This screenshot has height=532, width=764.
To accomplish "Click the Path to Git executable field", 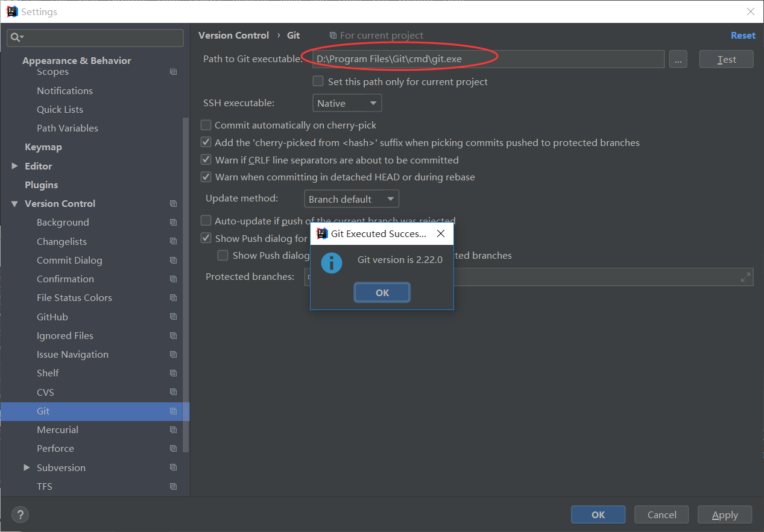I will (x=488, y=59).
